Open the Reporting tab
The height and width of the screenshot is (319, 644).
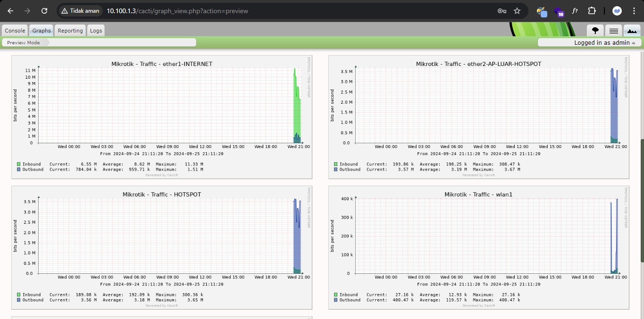click(x=70, y=31)
